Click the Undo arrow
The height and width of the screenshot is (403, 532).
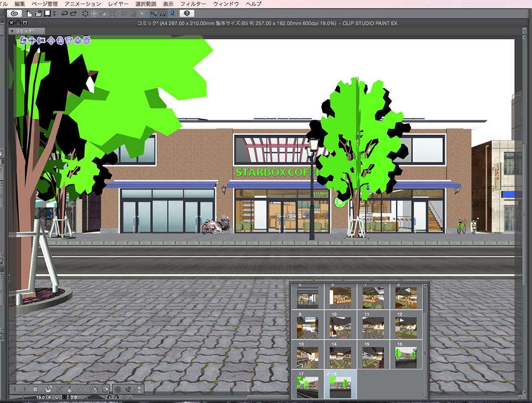pos(64,14)
